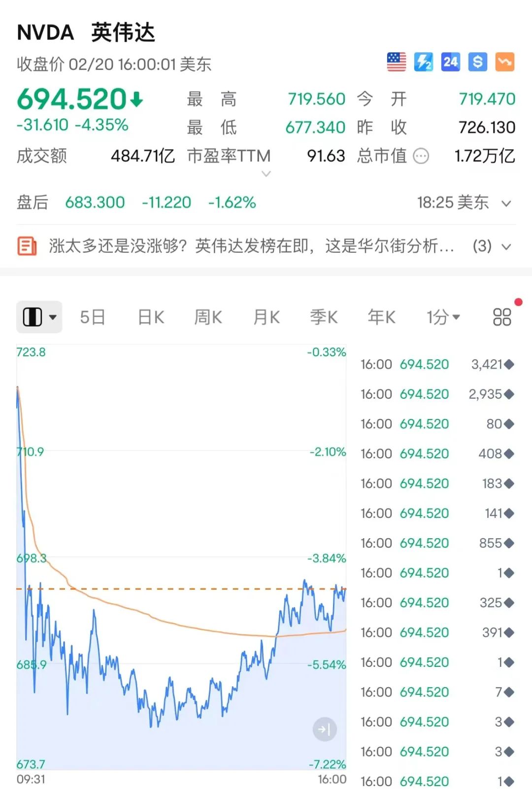This screenshot has width=532, height=796.
Task: Tap the trade row with volume 141
Action: click(x=437, y=514)
